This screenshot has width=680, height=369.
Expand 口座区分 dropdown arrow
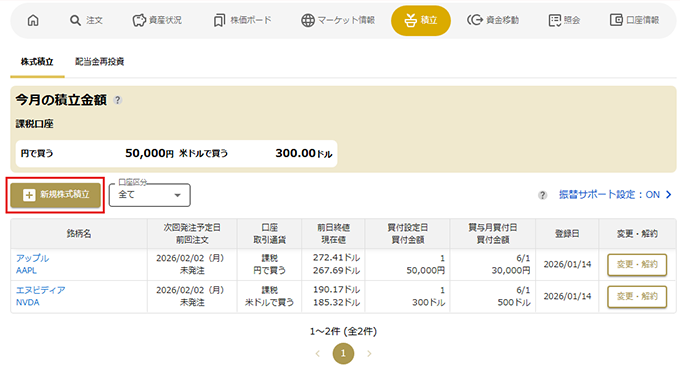(x=177, y=195)
